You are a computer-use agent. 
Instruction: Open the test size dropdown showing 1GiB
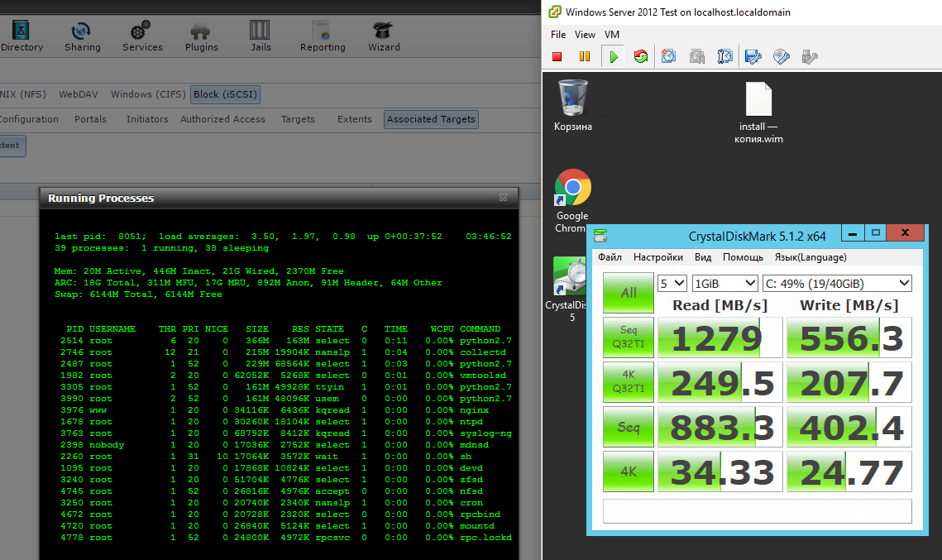724,284
